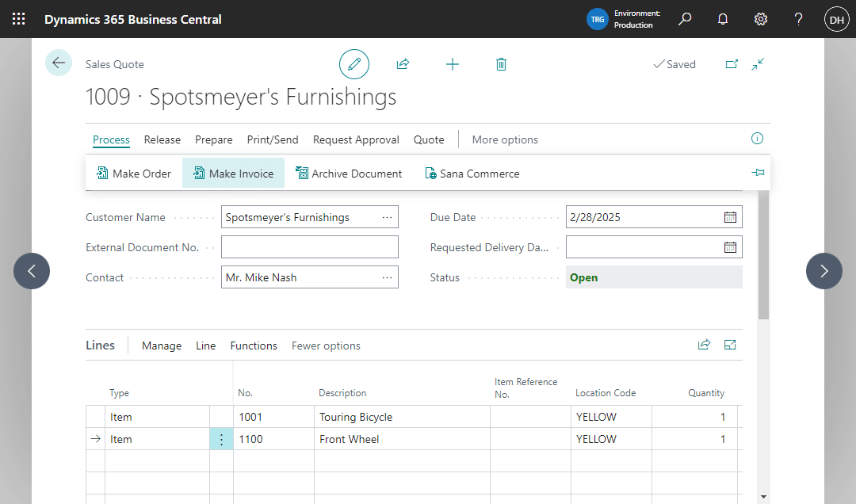Click YELLOW location for Touring Bicycle
856x504 pixels.
point(611,417)
